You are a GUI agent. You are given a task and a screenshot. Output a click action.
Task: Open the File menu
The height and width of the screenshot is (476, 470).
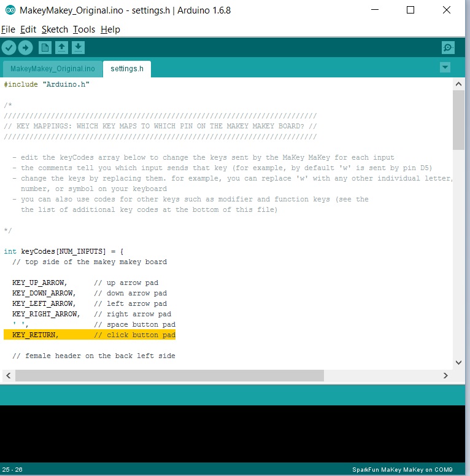[8, 29]
